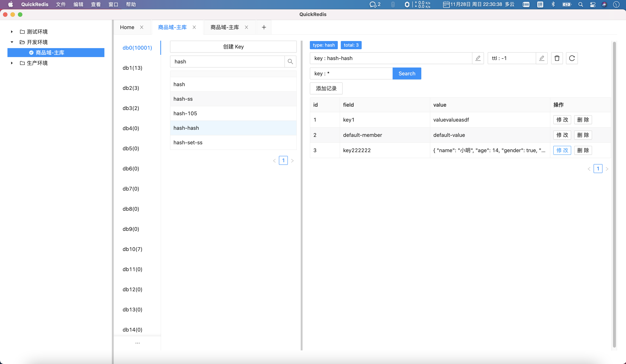Click the refresh icon beside the trash
This screenshot has height=364, width=626.
point(572,58)
